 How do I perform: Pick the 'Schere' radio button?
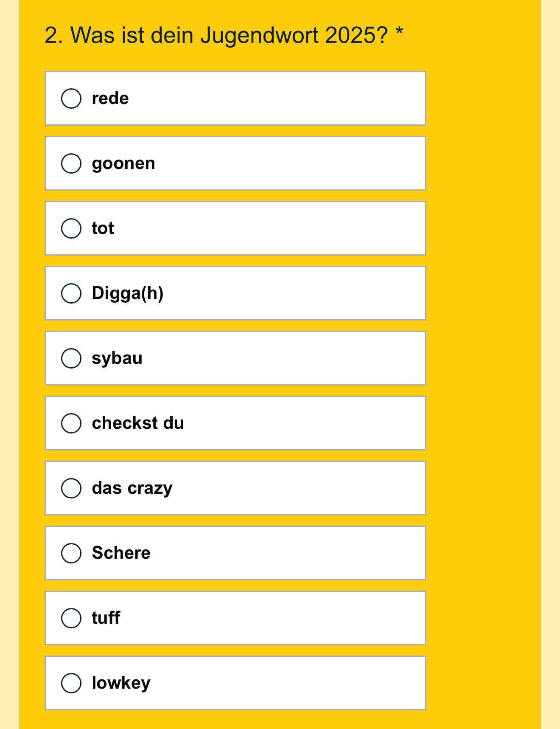point(71,553)
